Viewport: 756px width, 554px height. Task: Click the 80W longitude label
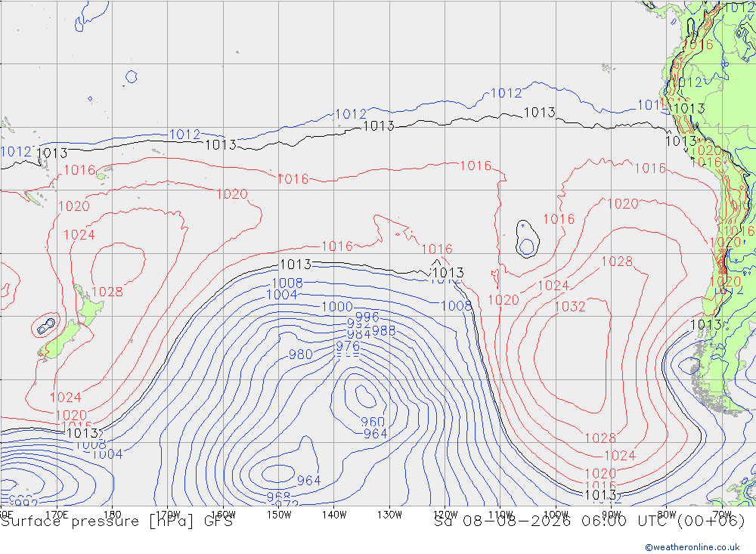(x=667, y=515)
